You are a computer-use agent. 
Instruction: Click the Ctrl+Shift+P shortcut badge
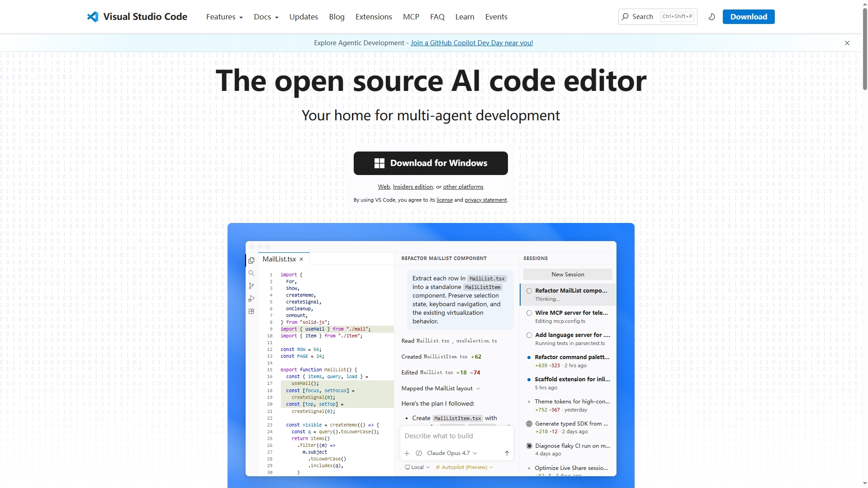click(x=677, y=16)
